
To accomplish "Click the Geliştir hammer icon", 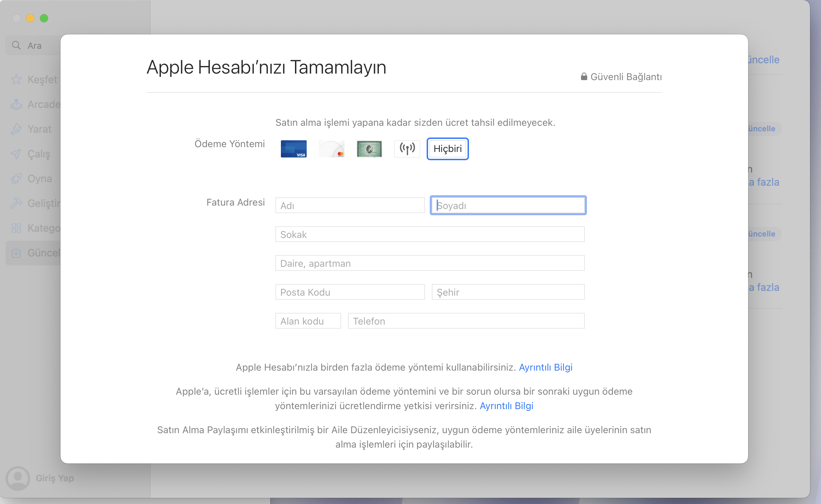I will point(16,203).
